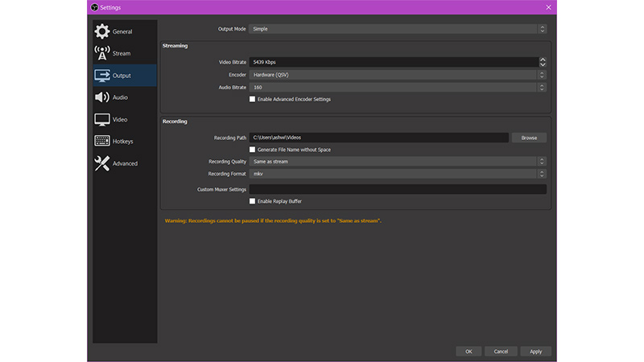Open the Recording Quality dropdown
Screen dimensions: 644x362
pos(398,162)
